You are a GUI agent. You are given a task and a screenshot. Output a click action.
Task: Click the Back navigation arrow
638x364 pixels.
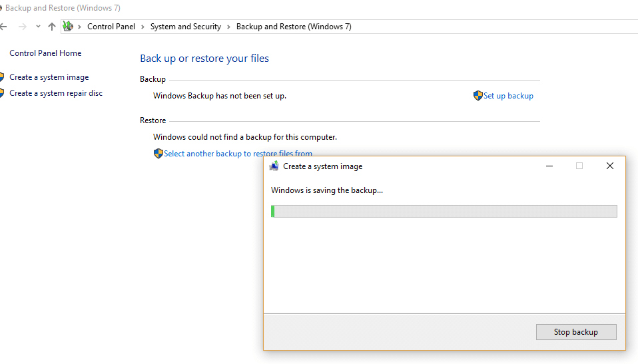coord(3,27)
